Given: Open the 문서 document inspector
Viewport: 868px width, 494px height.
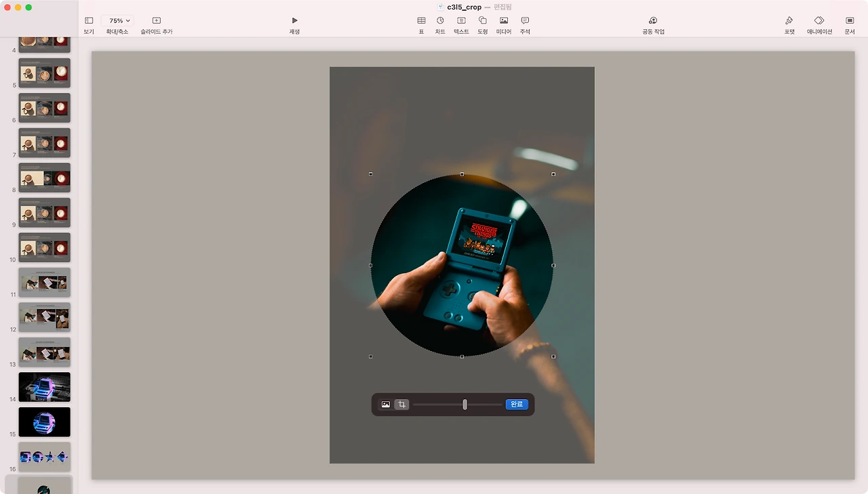Looking at the screenshot, I should click(850, 21).
